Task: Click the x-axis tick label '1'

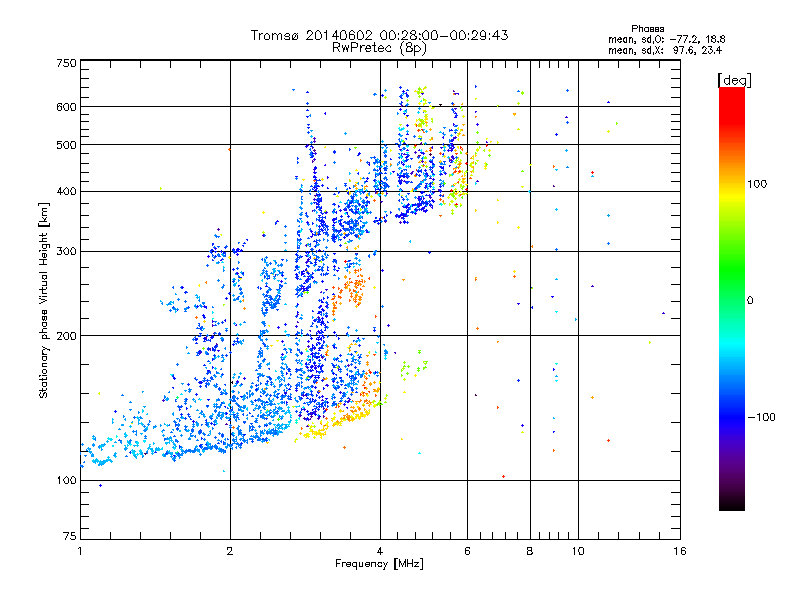Action: coord(80,551)
